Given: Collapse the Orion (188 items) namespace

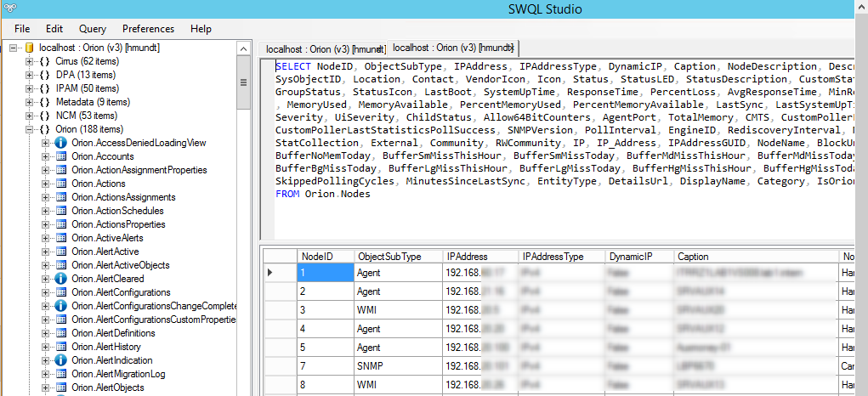Looking at the screenshot, I should coord(30,129).
